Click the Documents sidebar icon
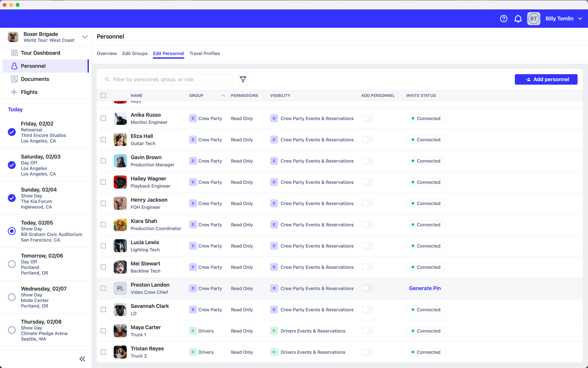 pos(14,79)
